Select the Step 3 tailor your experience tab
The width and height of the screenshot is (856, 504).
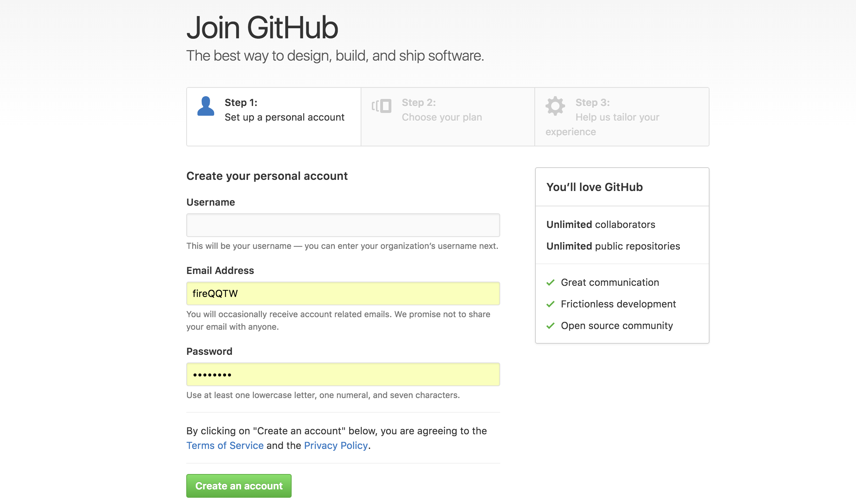[x=621, y=116]
